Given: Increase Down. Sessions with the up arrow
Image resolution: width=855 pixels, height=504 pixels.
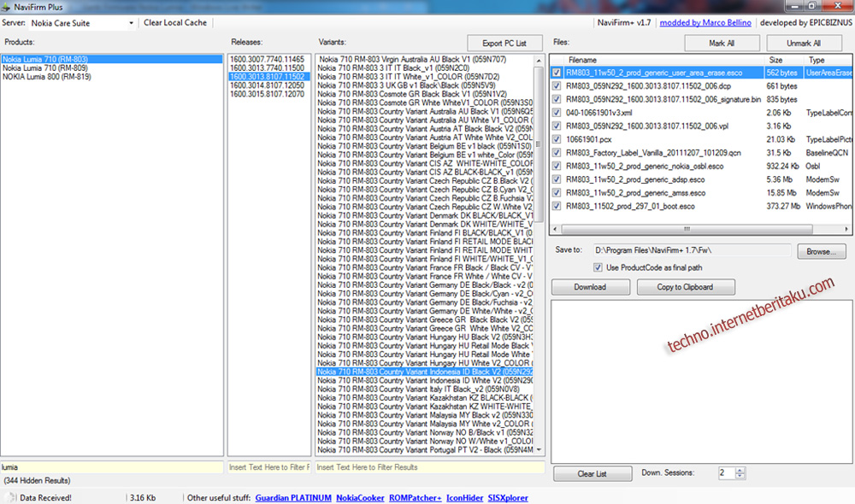Looking at the screenshot, I should (x=740, y=470).
